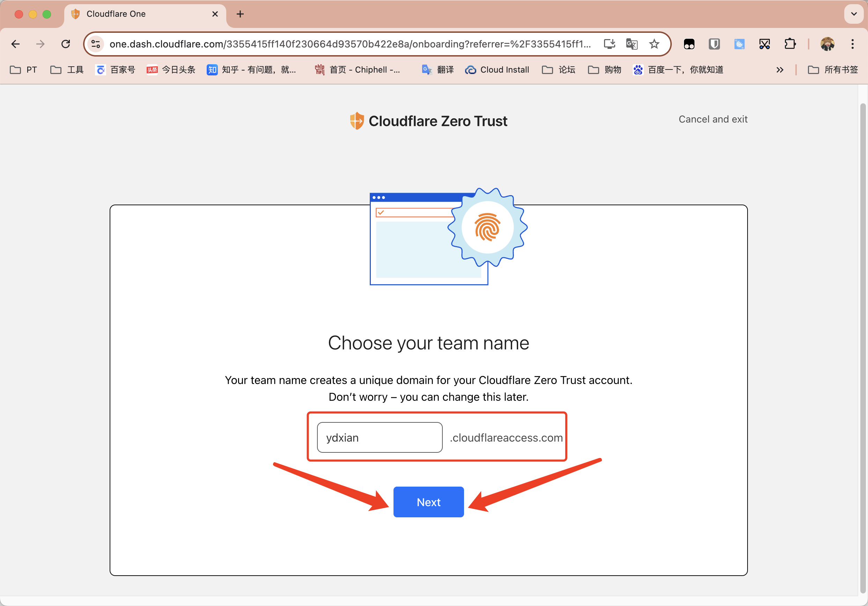
Task: Open the Bitwarden shield extension
Action: coord(714,44)
